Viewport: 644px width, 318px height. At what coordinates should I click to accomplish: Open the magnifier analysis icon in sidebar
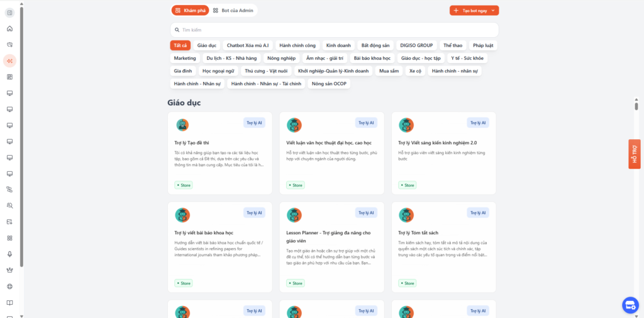[x=10, y=205]
